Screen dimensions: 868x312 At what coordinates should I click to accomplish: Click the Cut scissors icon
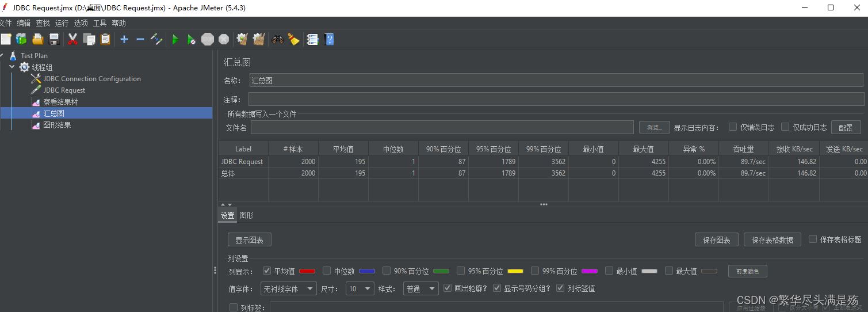click(72, 40)
